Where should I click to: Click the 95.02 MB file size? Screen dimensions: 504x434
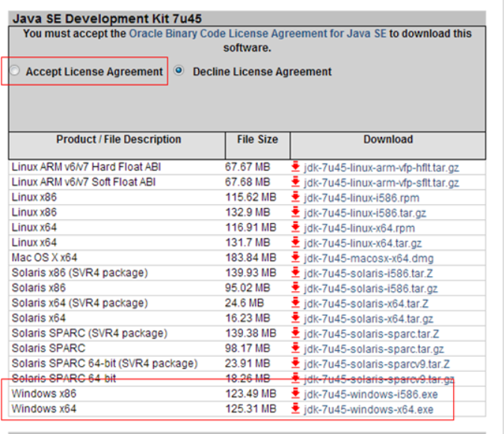coord(248,288)
